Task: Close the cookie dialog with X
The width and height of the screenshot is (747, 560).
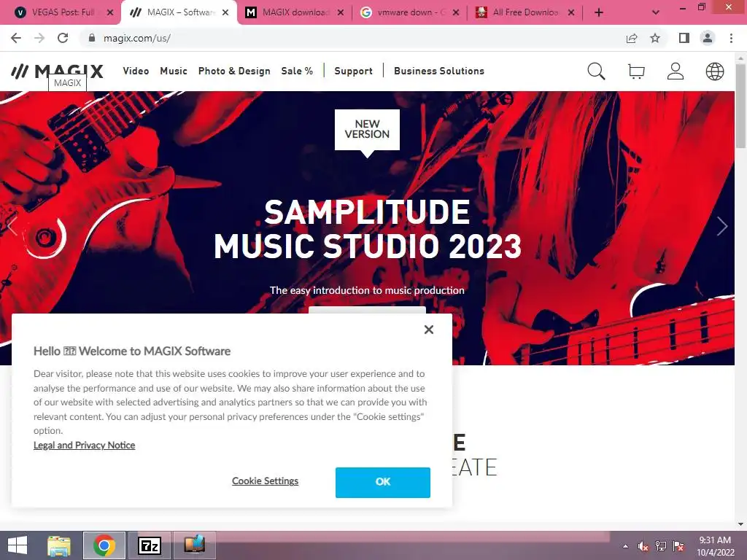Action: [x=429, y=330]
